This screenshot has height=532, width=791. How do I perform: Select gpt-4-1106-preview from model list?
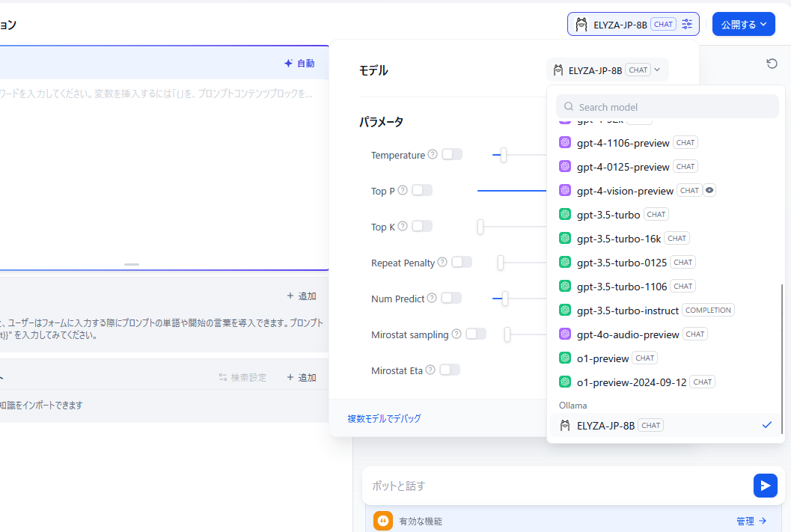pyautogui.click(x=666, y=143)
